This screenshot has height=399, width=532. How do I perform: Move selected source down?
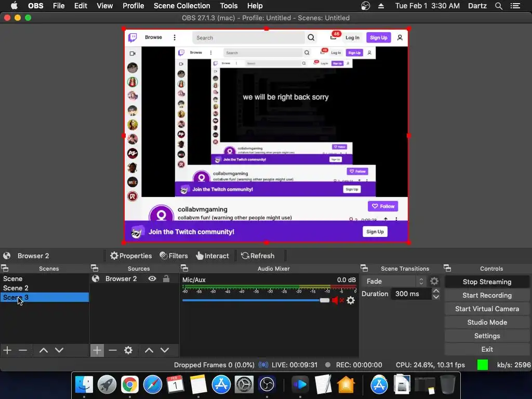[x=165, y=350]
